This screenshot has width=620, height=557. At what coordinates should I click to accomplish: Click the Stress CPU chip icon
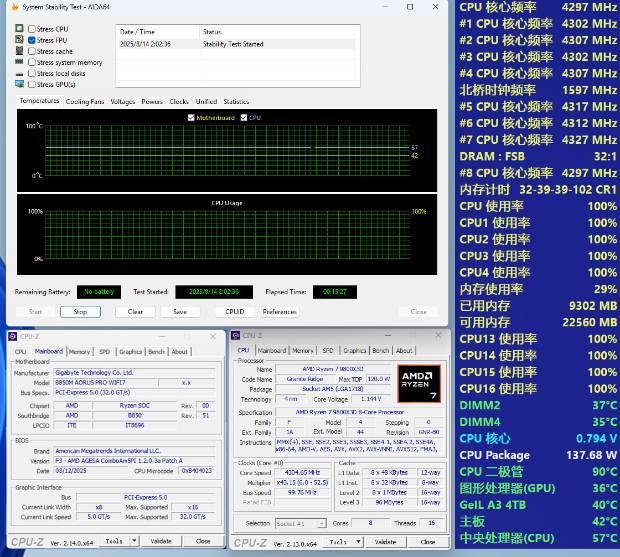coord(19,28)
